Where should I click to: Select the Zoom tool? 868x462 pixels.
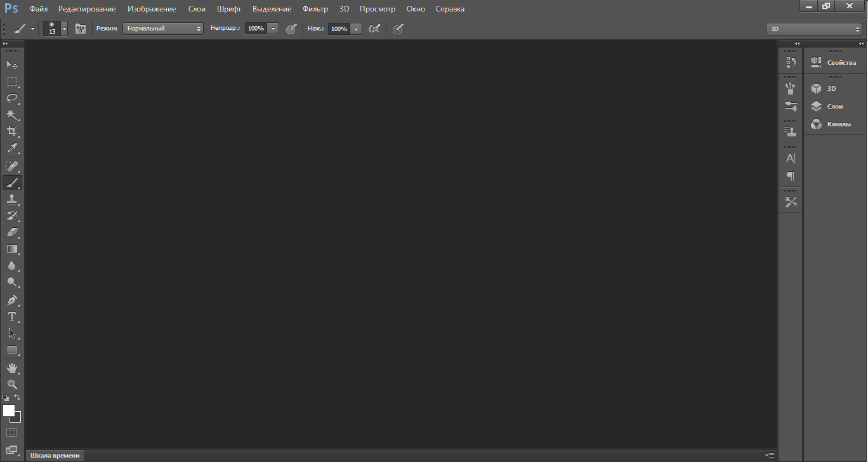coord(12,385)
